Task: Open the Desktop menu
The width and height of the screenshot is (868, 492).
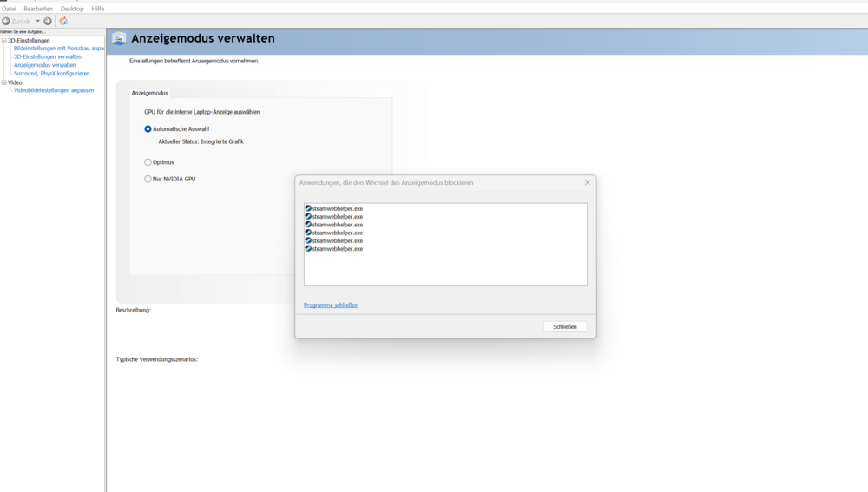Action: [x=72, y=9]
